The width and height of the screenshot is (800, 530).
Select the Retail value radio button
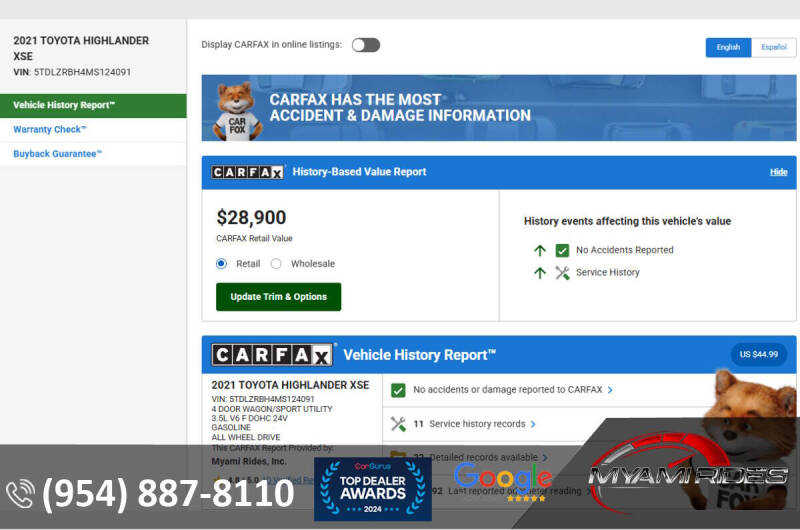tap(222, 264)
